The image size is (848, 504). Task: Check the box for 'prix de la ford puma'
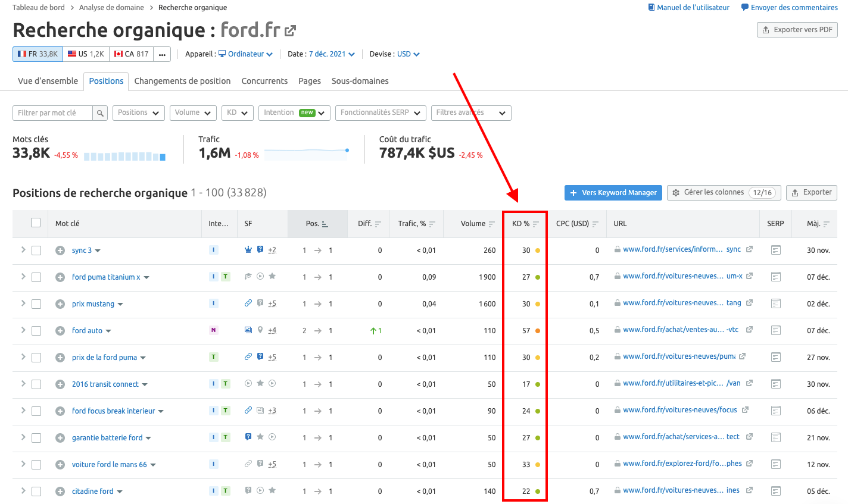[36, 358]
